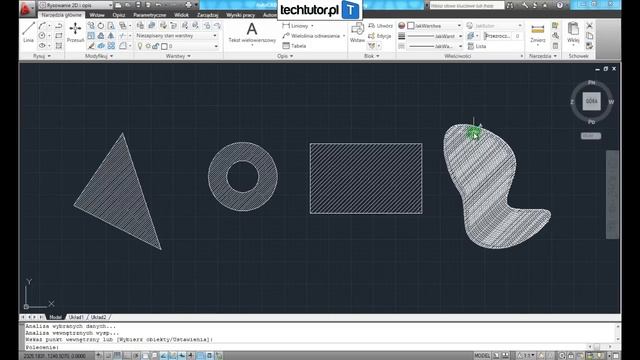
Task: Select the Linia line tool
Action: [x=28, y=32]
